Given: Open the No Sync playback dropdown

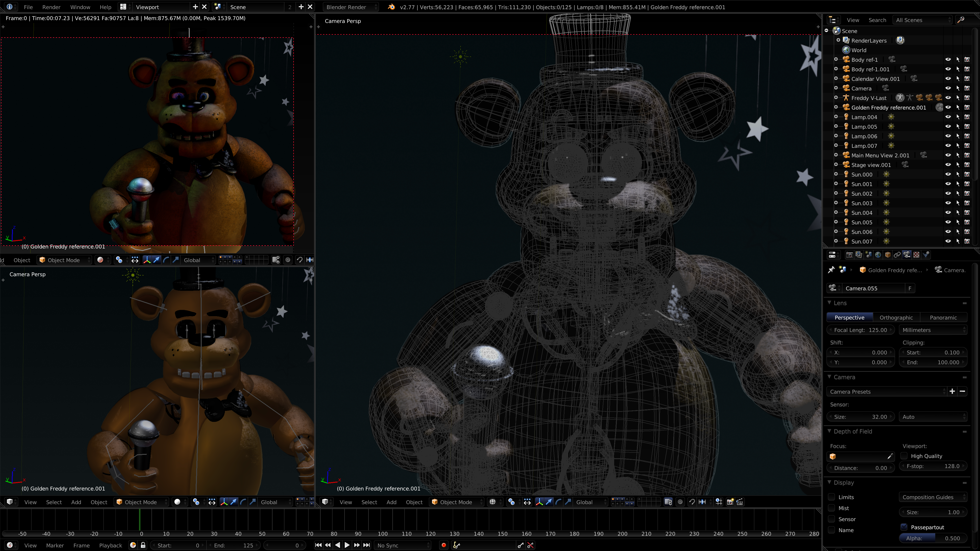Looking at the screenshot, I should pyautogui.click(x=403, y=545).
